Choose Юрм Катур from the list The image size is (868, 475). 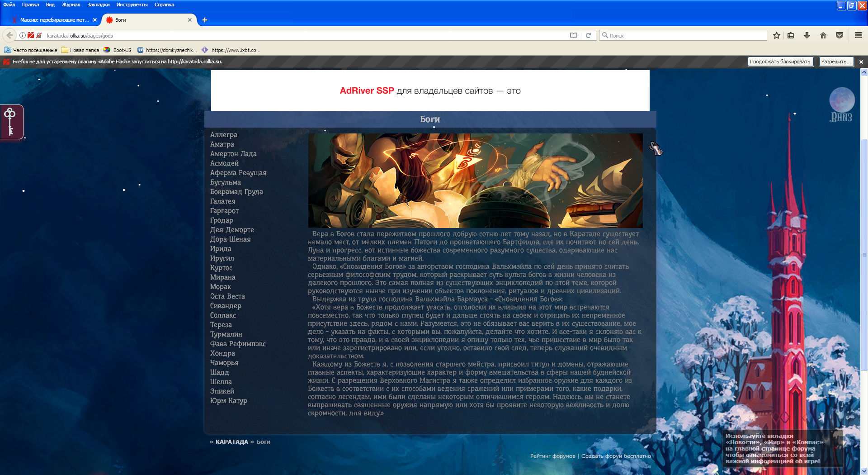tap(228, 401)
